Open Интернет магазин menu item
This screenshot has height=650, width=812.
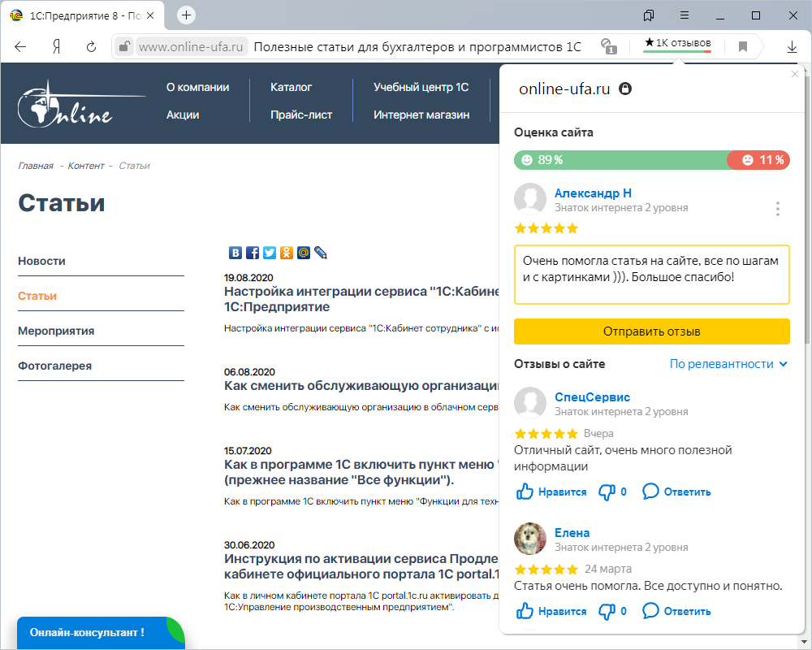coord(421,115)
